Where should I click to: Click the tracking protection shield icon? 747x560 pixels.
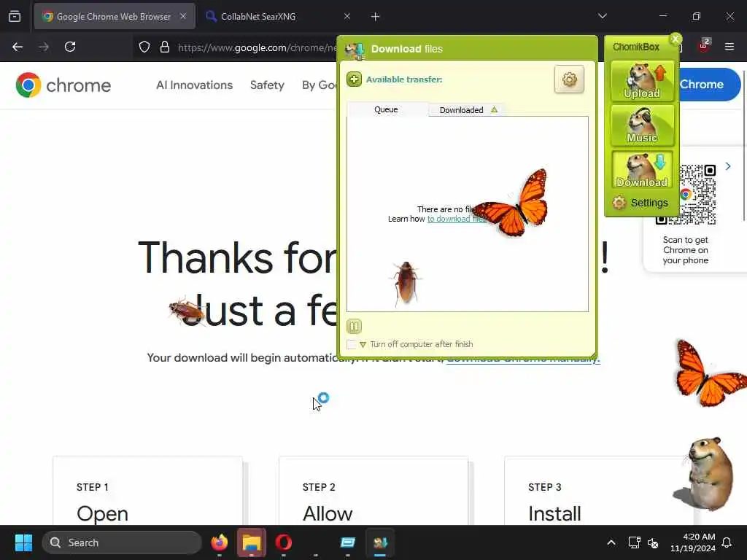tap(144, 47)
